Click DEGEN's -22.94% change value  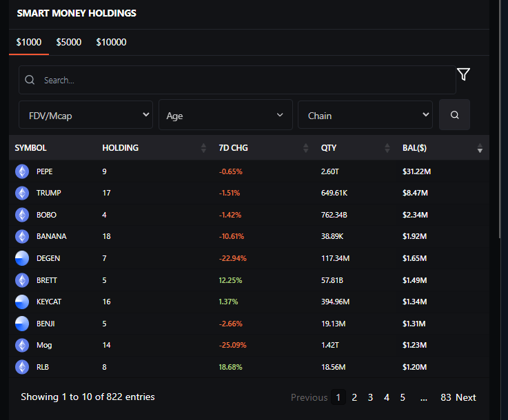tap(232, 258)
